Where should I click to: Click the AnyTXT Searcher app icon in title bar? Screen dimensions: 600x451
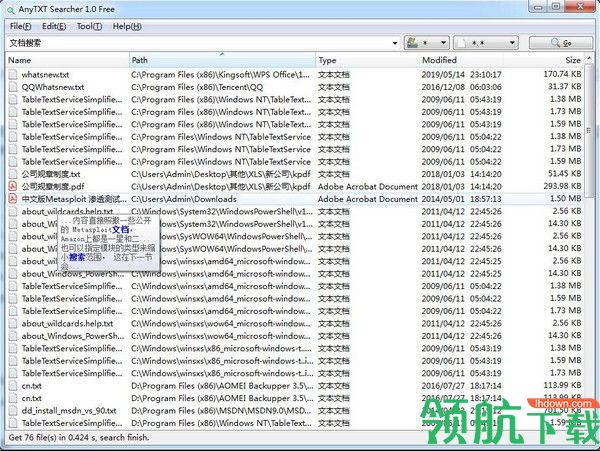pyautogui.click(x=10, y=10)
